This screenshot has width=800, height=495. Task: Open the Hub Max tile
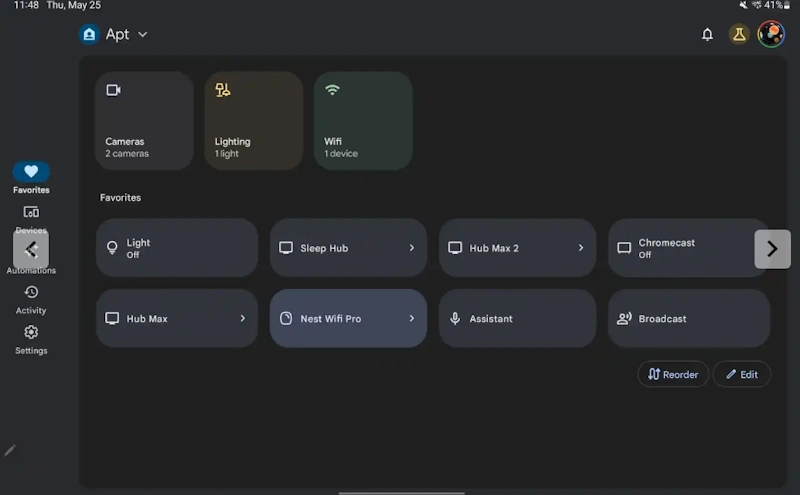pyautogui.click(x=177, y=318)
